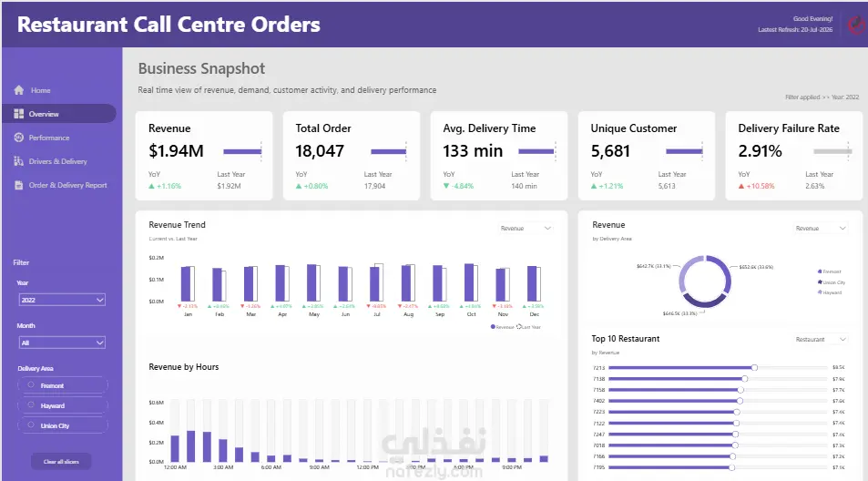Click the Overview grid icon

(x=19, y=114)
